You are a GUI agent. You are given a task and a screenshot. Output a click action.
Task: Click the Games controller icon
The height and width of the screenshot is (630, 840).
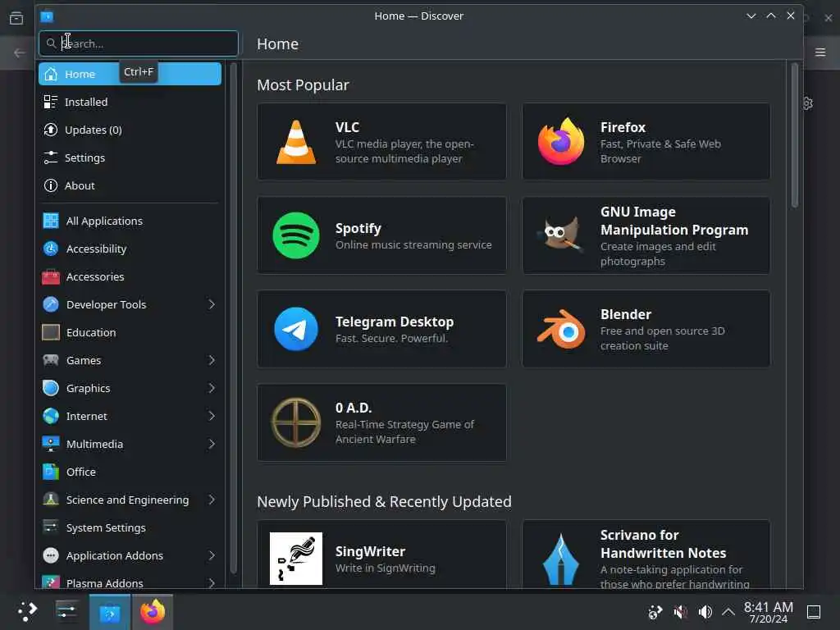50,360
